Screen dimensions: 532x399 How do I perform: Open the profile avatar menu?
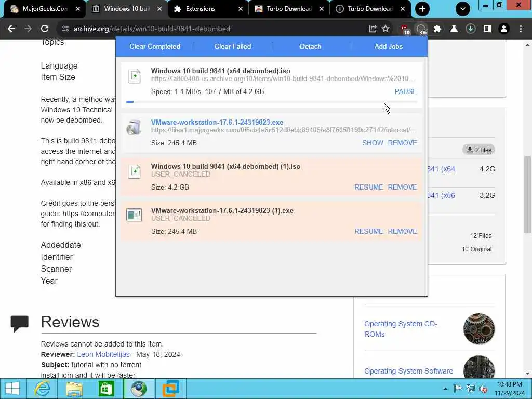coord(504,29)
